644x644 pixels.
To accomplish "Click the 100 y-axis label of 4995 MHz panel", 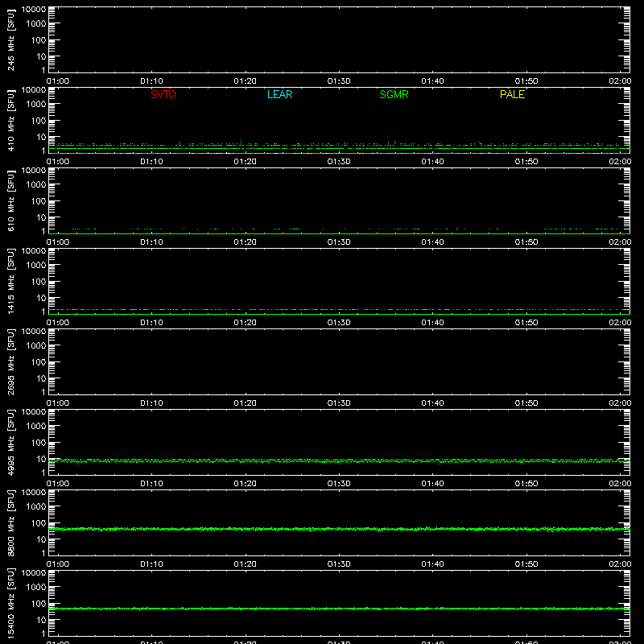I will [x=39, y=443].
